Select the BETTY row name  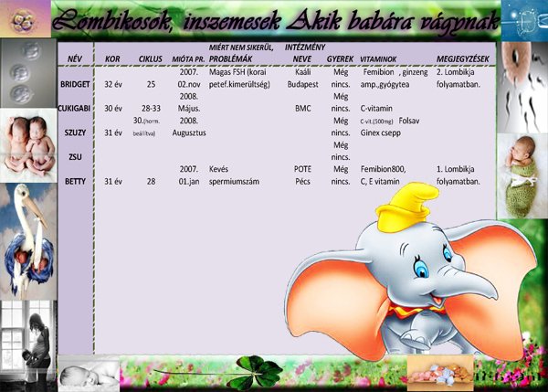pos(74,182)
